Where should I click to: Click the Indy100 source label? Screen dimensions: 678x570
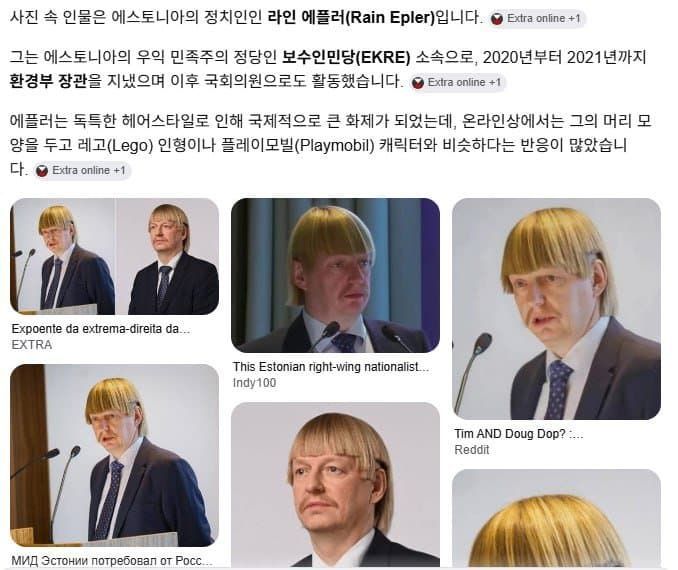click(x=254, y=383)
